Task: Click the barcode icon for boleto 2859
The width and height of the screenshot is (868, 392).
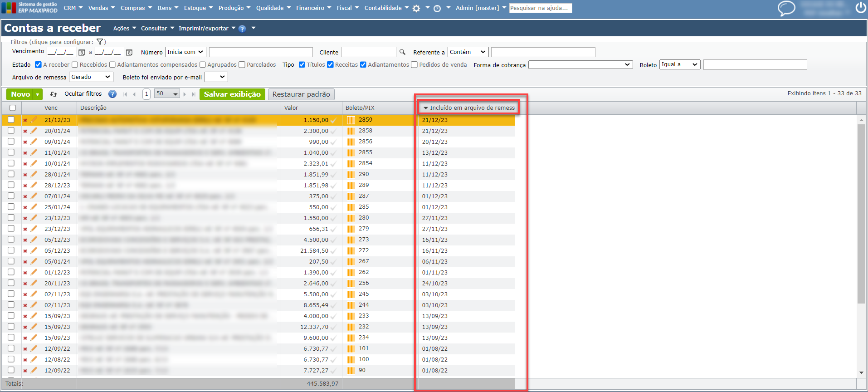Action: click(351, 120)
